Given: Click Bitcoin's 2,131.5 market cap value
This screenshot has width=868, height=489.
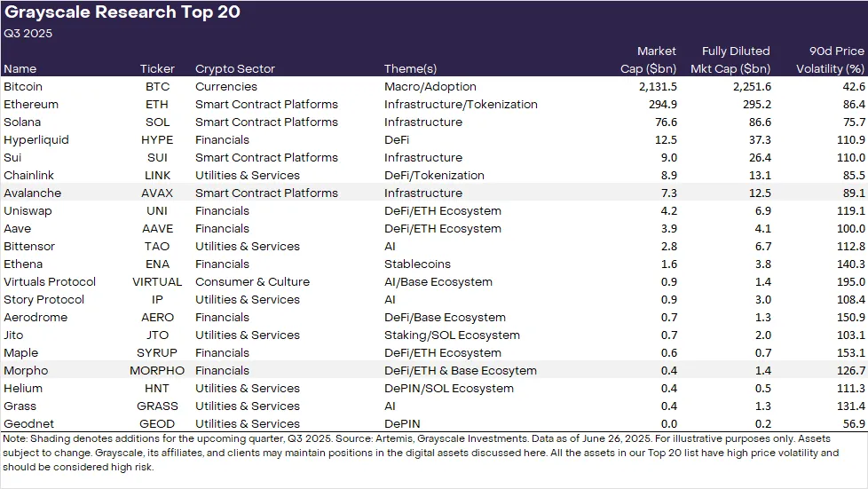Looking at the screenshot, I should coord(656,87).
